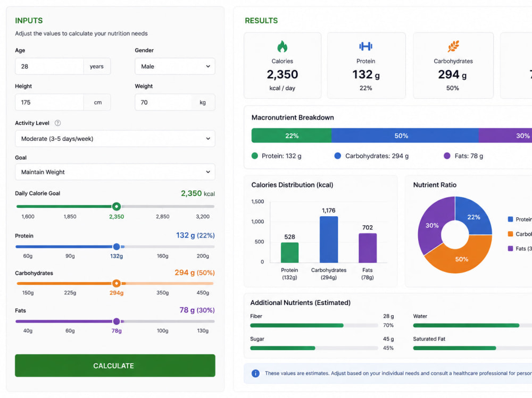Click the blue Carbohydrates legend dot
This screenshot has width=532, height=398.
pyautogui.click(x=337, y=156)
